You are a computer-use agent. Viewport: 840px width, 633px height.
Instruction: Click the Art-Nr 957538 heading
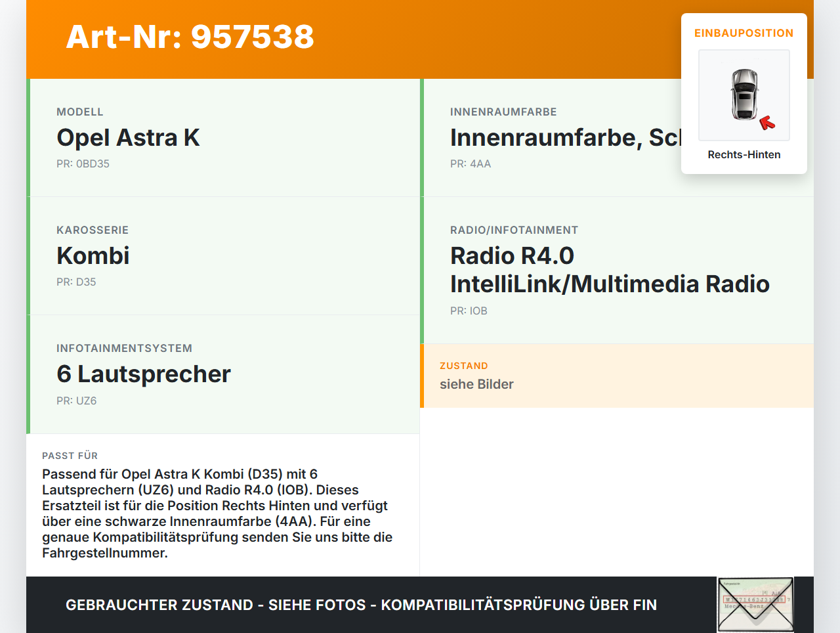tap(190, 37)
